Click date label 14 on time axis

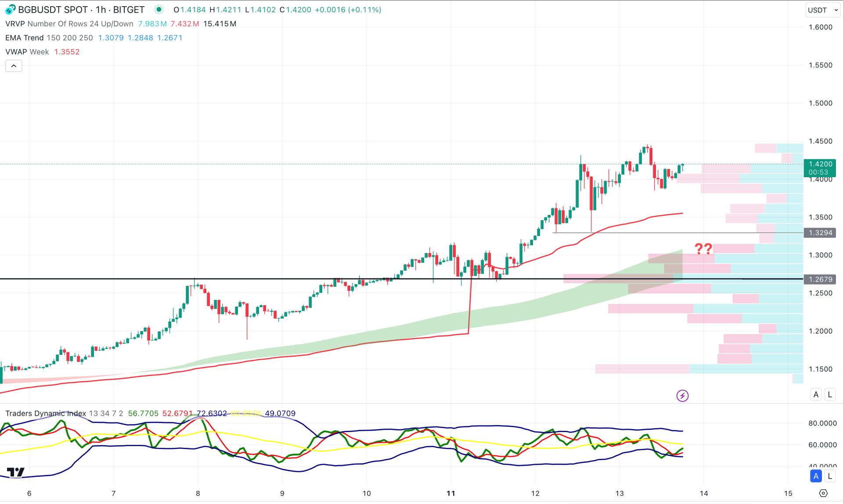(704, 493)
